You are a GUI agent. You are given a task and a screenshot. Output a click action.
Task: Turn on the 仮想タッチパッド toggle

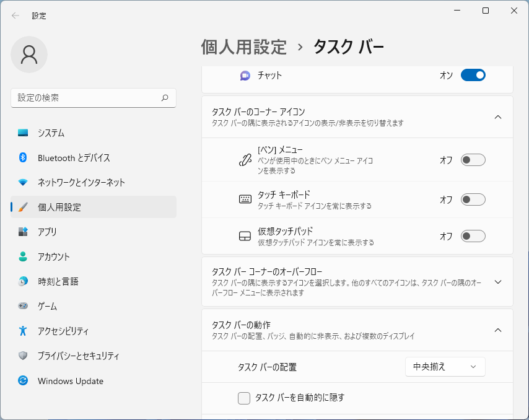point(473,236)
